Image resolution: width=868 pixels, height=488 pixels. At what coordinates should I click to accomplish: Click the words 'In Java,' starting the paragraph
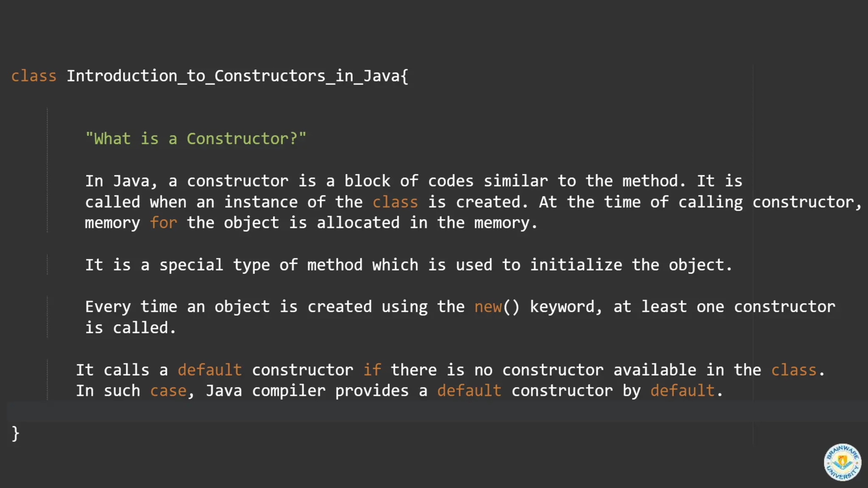(x=121, y=181)
